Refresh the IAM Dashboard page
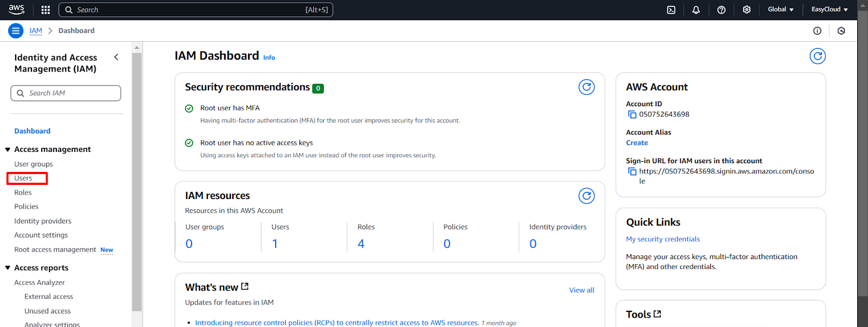This screenshot has width=868, height=327. click(x=818, y=56)
